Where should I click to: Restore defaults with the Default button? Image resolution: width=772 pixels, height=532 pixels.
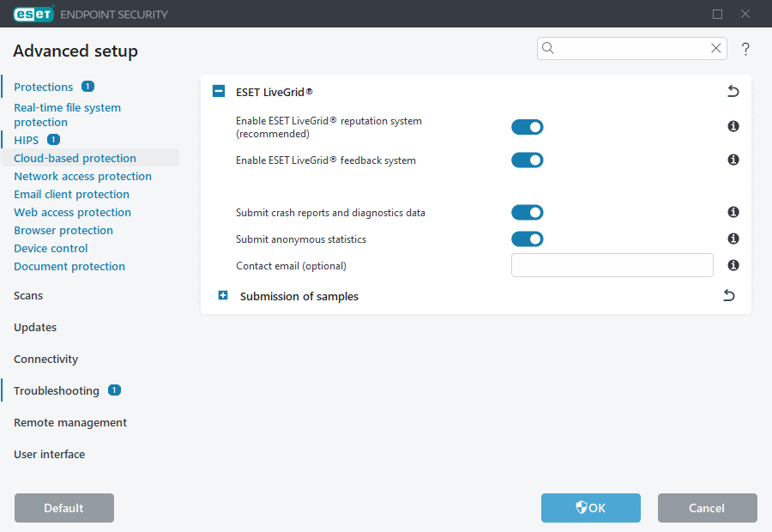pos(63,508)
